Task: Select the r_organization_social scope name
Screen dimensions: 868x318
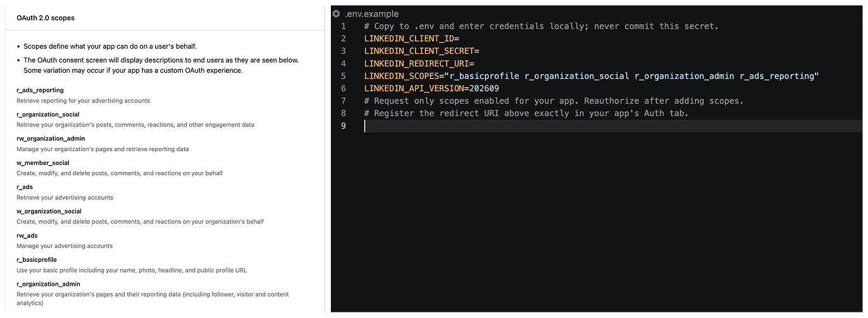Action: coord(48,114)
